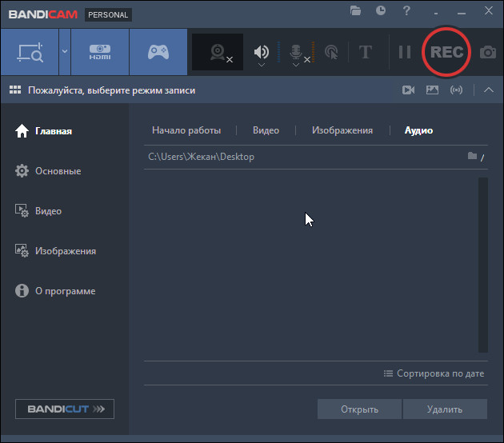Click the text overlay T icon

click(x=366, y=53)
